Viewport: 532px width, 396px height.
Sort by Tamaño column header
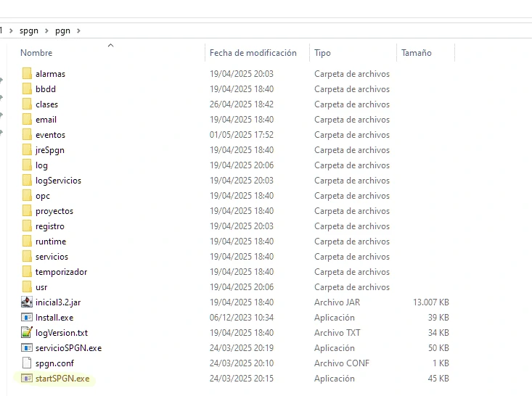point(416,53)
